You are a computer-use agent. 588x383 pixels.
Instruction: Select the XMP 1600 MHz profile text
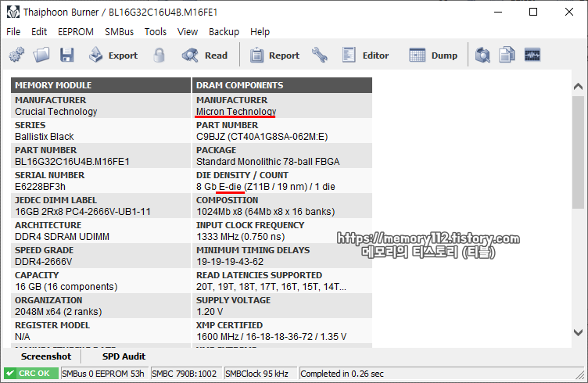(x=271, y=337)
